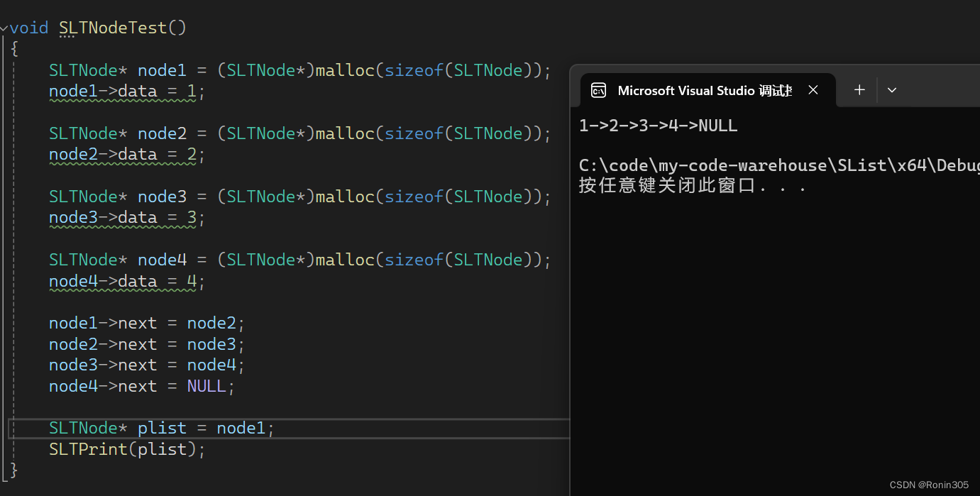Collapse the SLTNodeTest function fold arrow
This screenshot has width=980, height=496.
[4, 28]
